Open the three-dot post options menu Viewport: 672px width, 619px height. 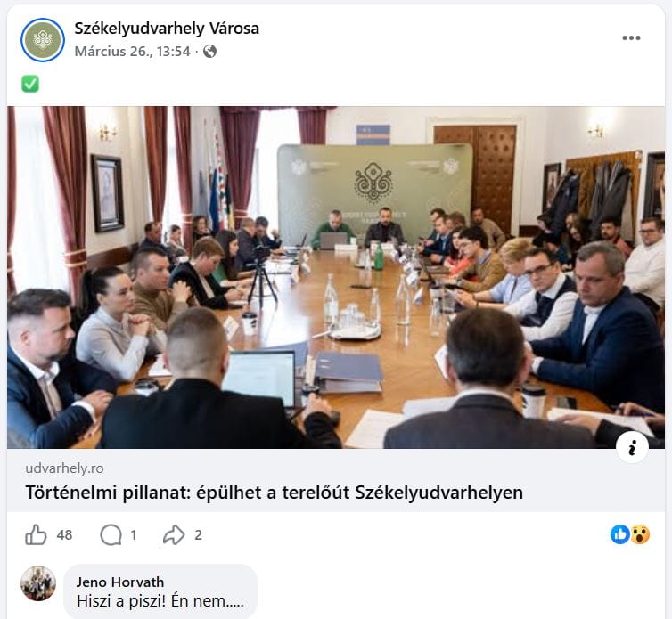tap(631, 37)
